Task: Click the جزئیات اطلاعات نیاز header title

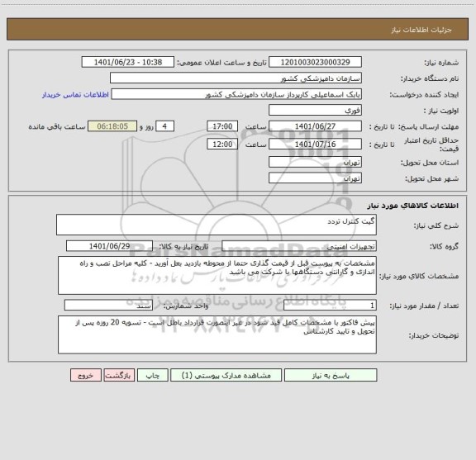Action: click(x=421, y=30)
